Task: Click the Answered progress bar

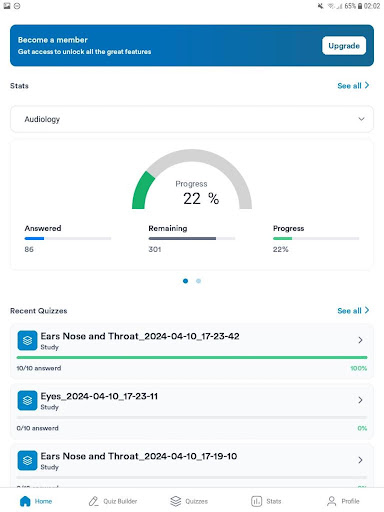Action: point(68,238)
